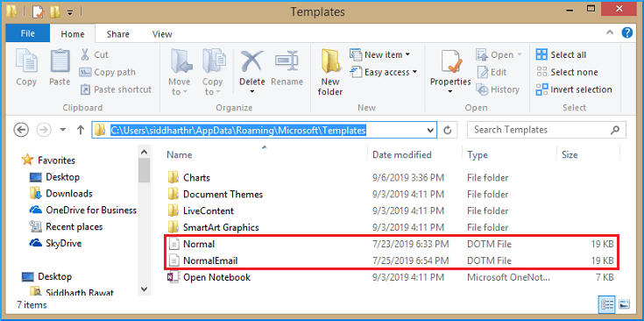Click the address bar path field
This screenshot has width=644, height=321.
263,131
